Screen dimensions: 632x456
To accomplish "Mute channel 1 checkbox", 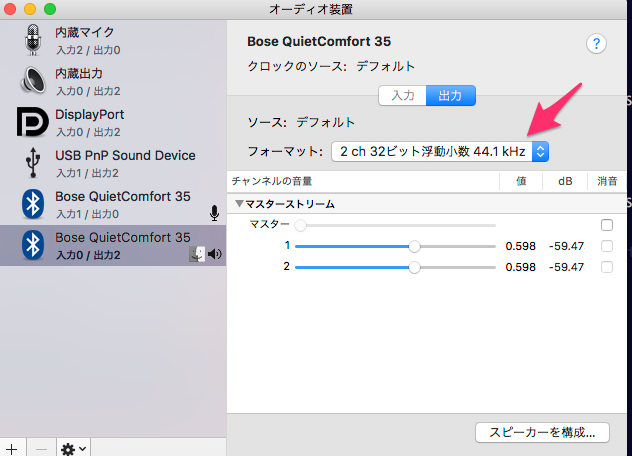I will (x=607, y=246).
